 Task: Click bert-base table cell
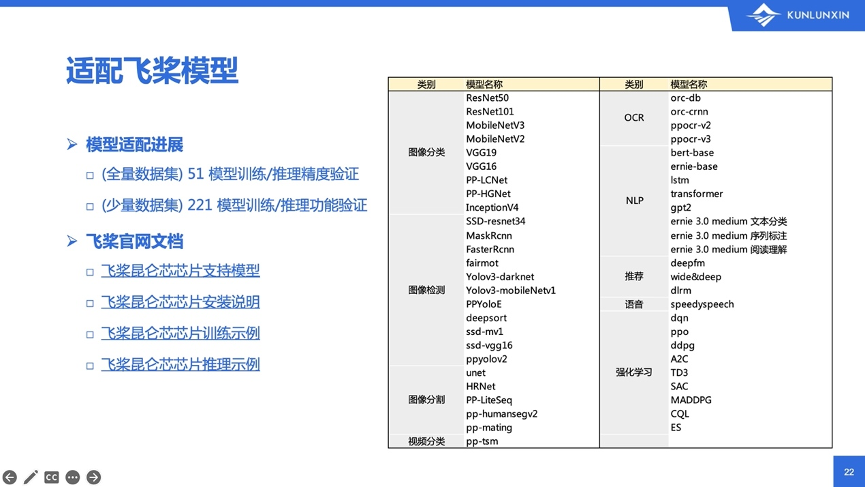point(692,152)
